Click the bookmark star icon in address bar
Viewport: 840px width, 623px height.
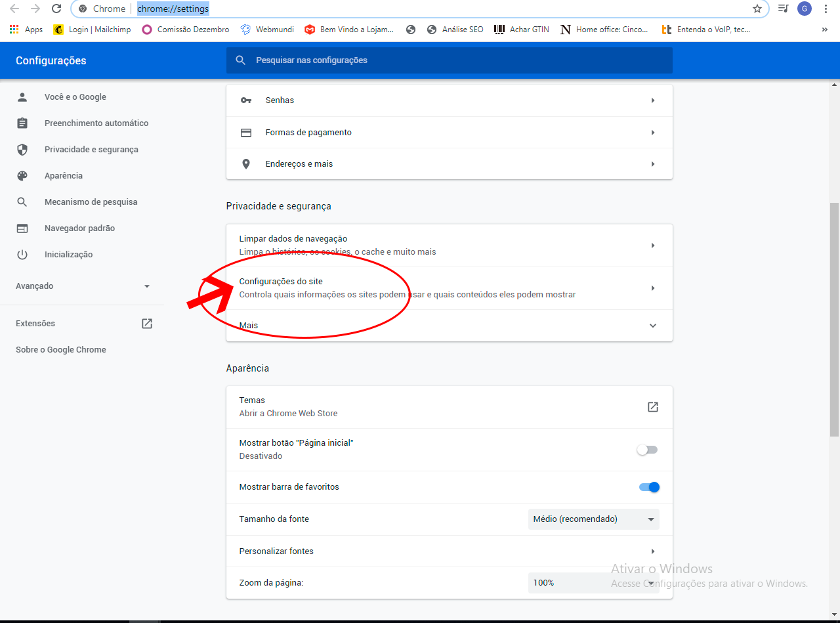[x=757, y=9]
